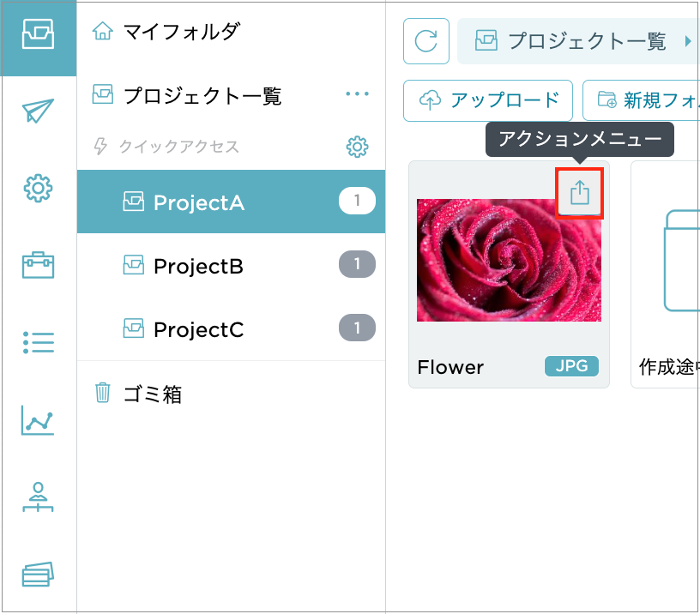Click the アップロード button
Screen dimensions: 700x614
488,100
